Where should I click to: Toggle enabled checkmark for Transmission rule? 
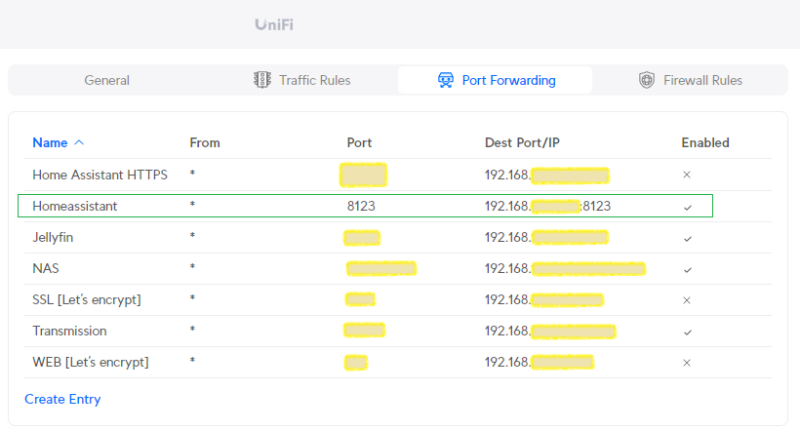tap(688, 333)
